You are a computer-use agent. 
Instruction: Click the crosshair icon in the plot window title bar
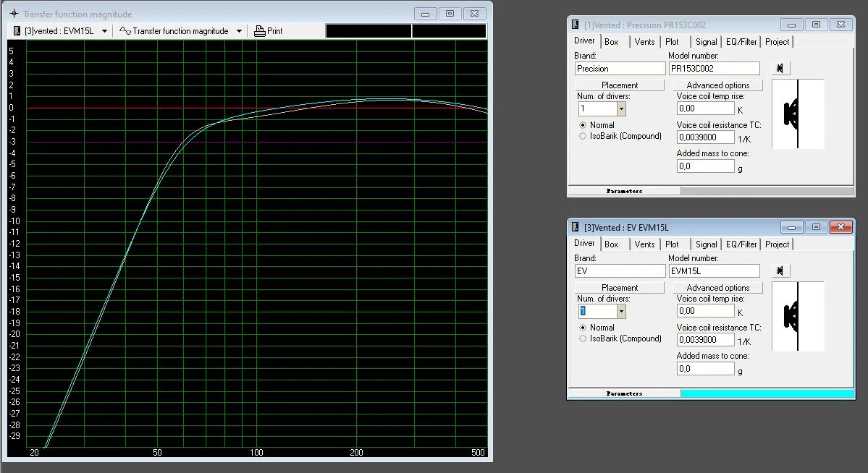pyautogui.click(x=12, y=13)
